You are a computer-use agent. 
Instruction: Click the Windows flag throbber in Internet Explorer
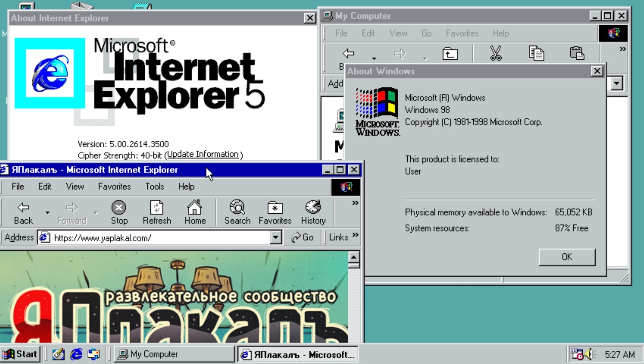pyautogui.click(x=346, y=187)
